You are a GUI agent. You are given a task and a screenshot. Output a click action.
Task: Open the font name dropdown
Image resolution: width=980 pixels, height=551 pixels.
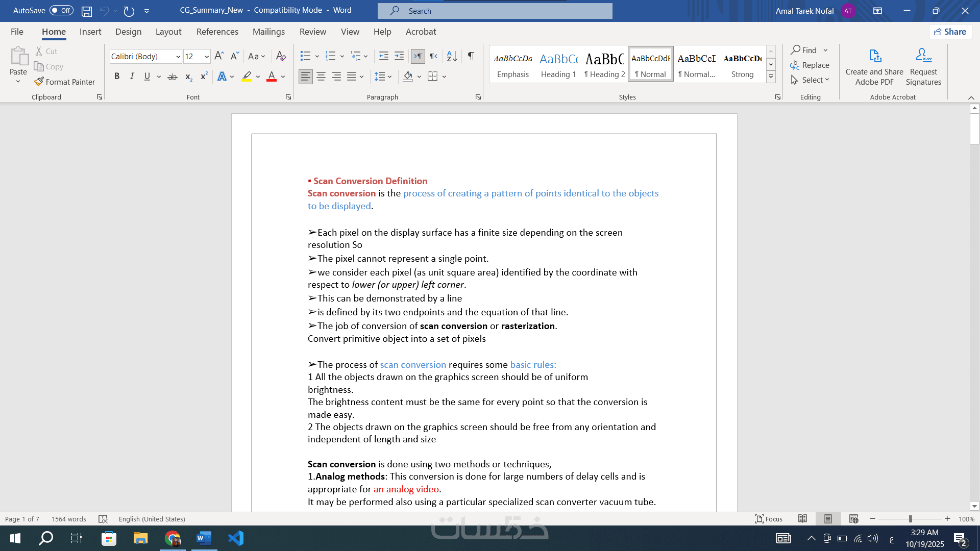178,57
